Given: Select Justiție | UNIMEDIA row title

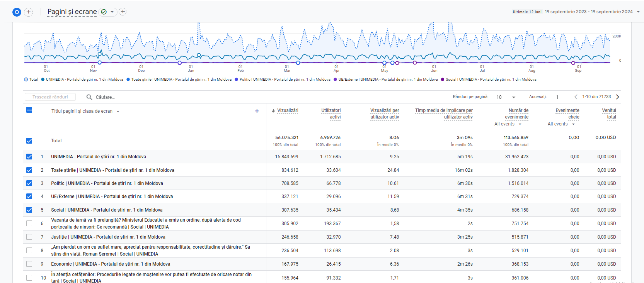Looking at the screenshot, I should click(108, 237).
